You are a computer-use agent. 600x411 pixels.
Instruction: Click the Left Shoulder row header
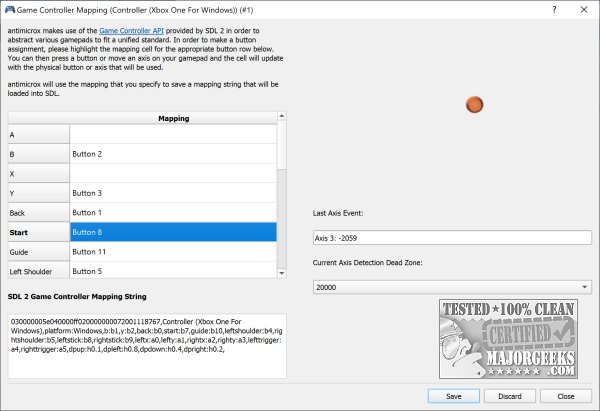(39, 270)
